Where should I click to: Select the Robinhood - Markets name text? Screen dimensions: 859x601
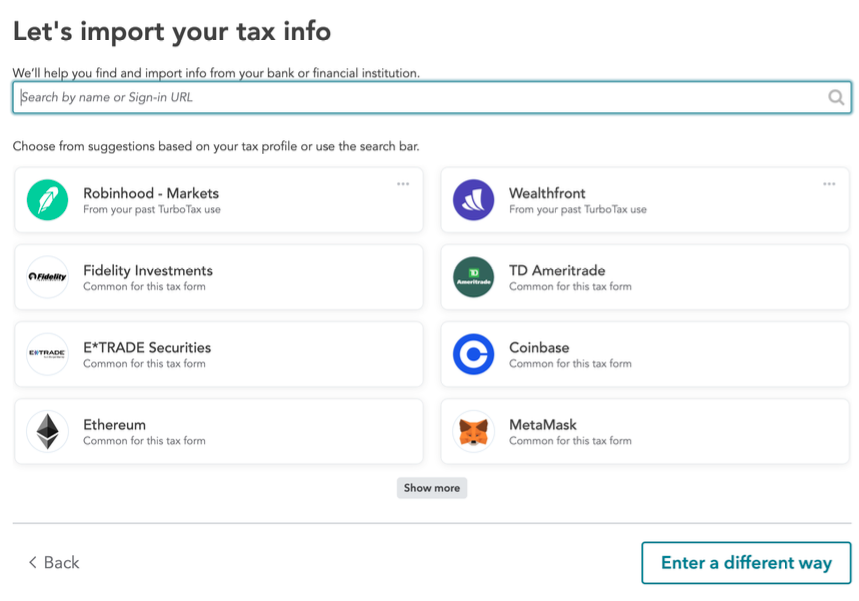(x=151, y=193)
